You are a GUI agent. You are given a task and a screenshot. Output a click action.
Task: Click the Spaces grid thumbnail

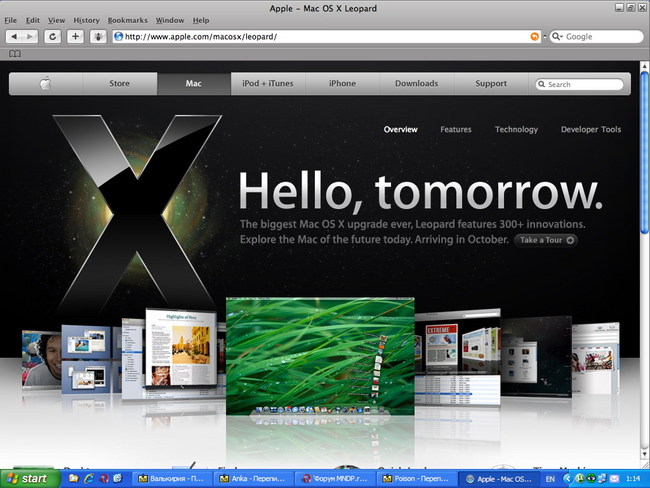coord(86,359)
